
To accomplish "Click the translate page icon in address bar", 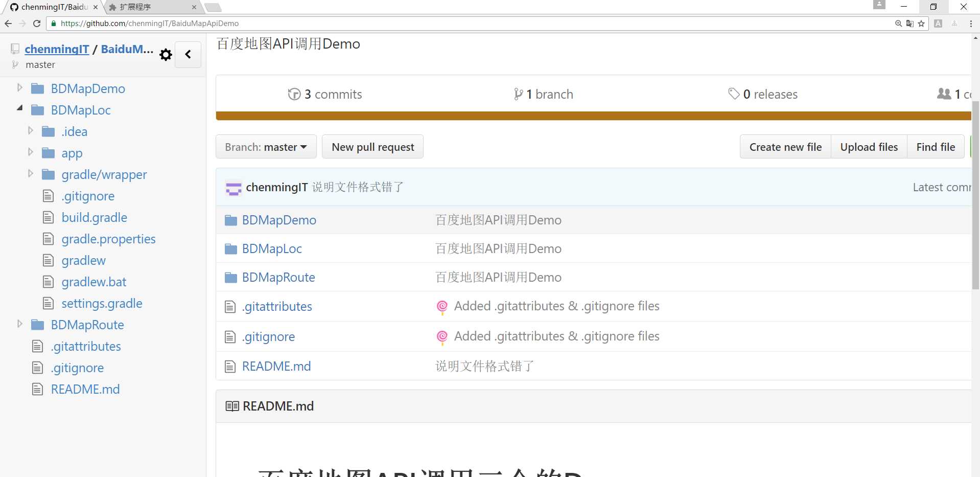I will [x=910, y=24].
